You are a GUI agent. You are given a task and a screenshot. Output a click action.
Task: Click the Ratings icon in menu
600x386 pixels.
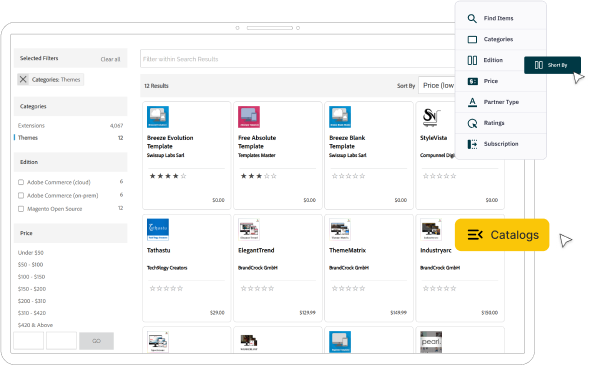click(x=472, y=123)
